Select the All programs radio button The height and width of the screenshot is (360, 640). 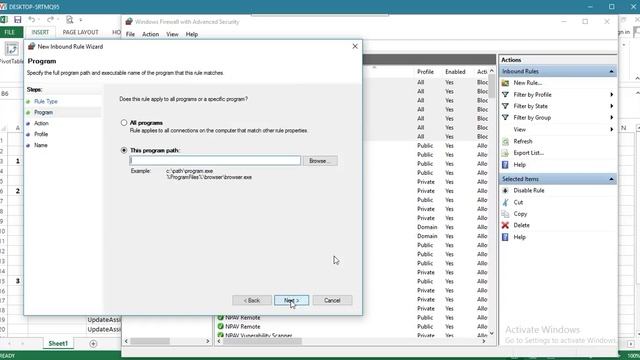tap(124, 122)
